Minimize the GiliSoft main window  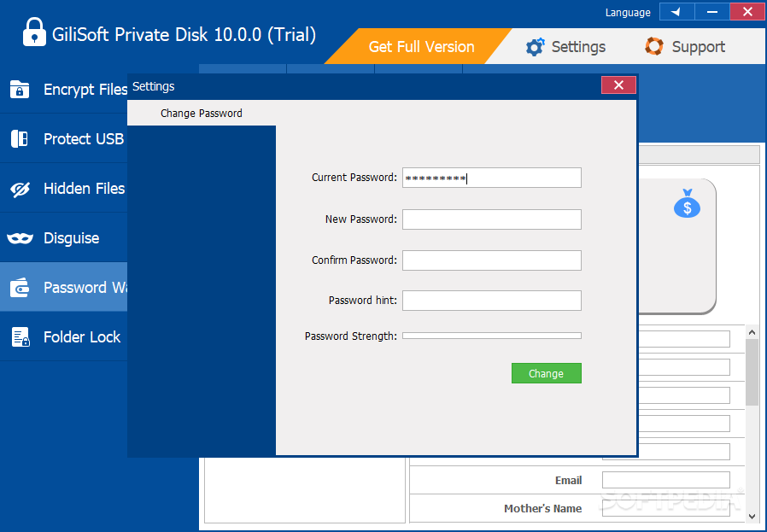click(712, 12)
